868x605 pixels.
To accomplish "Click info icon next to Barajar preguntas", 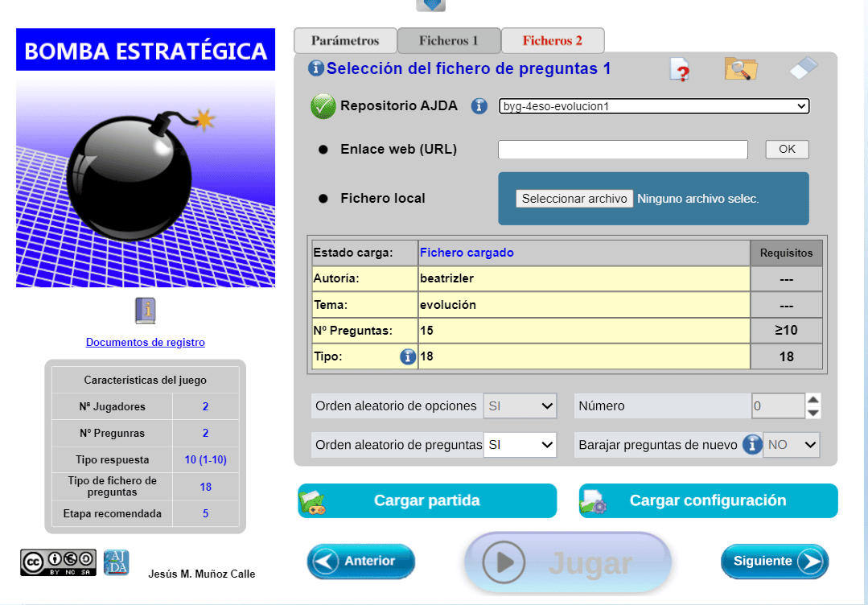I will (x=751, y=444).
